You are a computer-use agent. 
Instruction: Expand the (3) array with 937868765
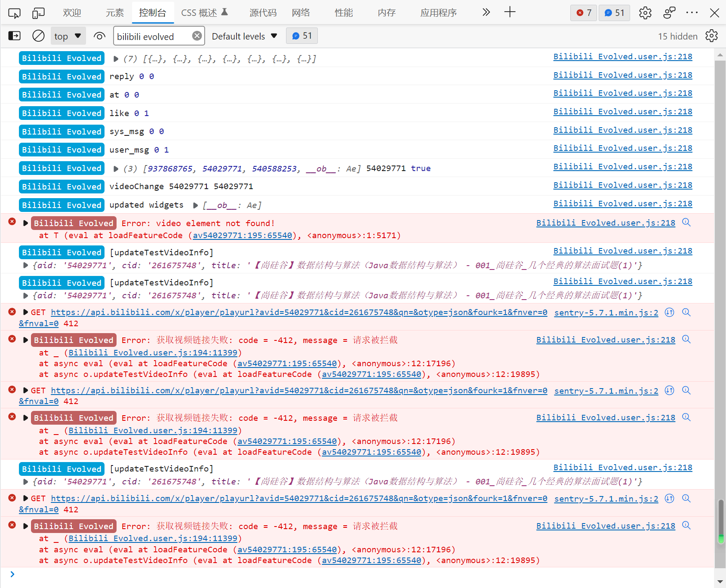(116, 169)
